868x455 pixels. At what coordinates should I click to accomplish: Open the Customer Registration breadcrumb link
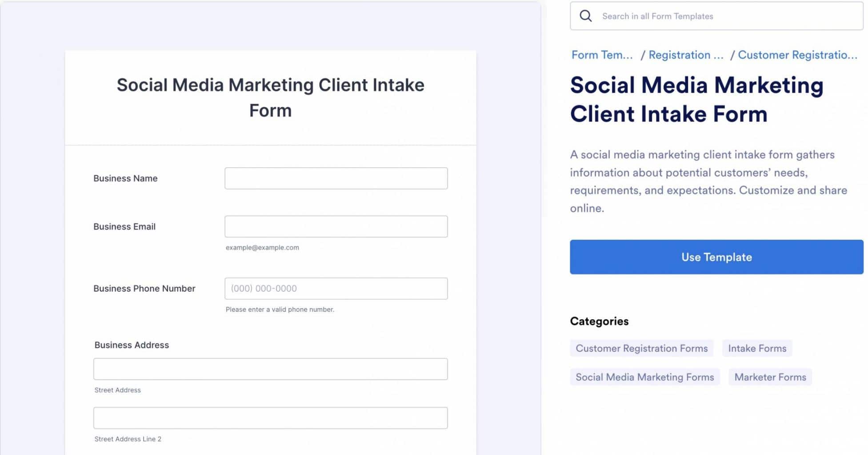pos(798,55)
